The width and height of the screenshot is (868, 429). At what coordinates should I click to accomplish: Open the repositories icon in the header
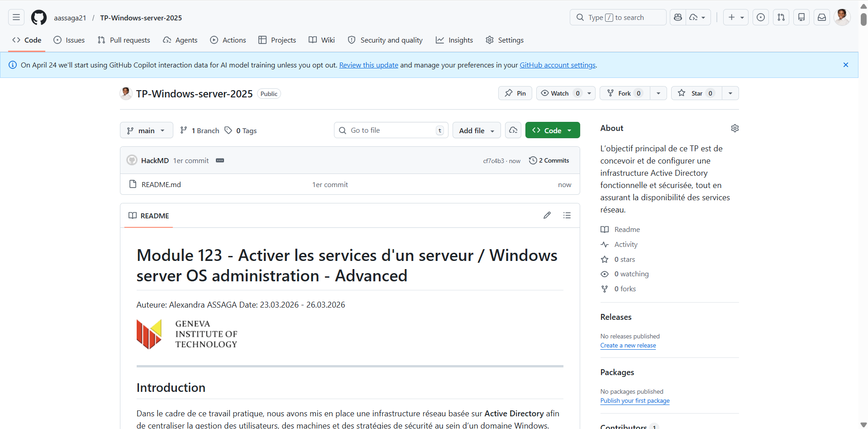(801, 17)
